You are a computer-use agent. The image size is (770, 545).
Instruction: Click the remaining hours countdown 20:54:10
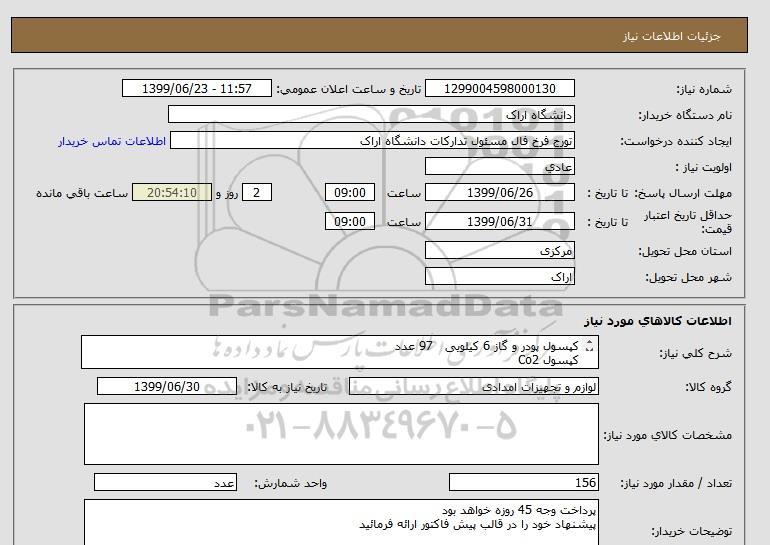pyautogui.click(x=172, y=192)
